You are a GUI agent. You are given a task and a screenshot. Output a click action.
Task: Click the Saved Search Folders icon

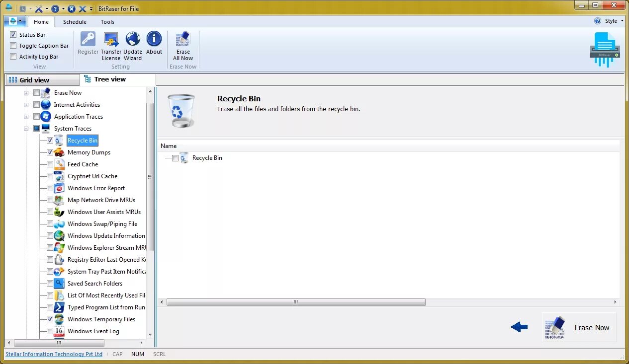click(59, 284)
